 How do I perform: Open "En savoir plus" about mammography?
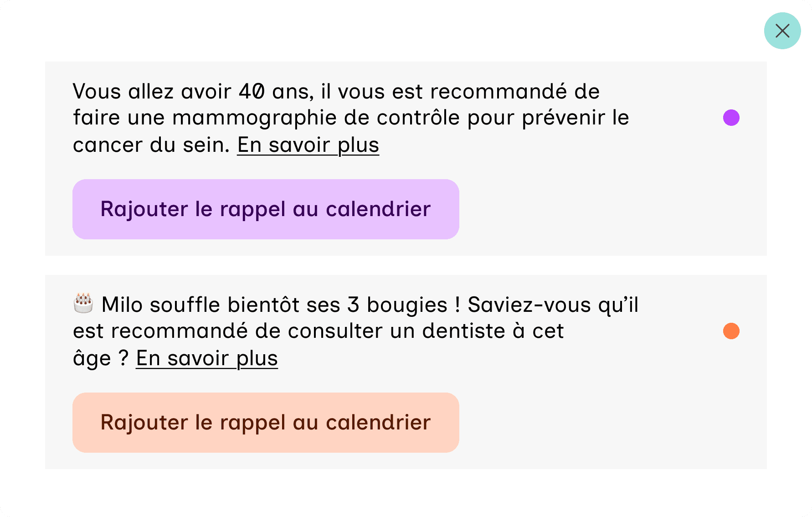coord(308,145)
